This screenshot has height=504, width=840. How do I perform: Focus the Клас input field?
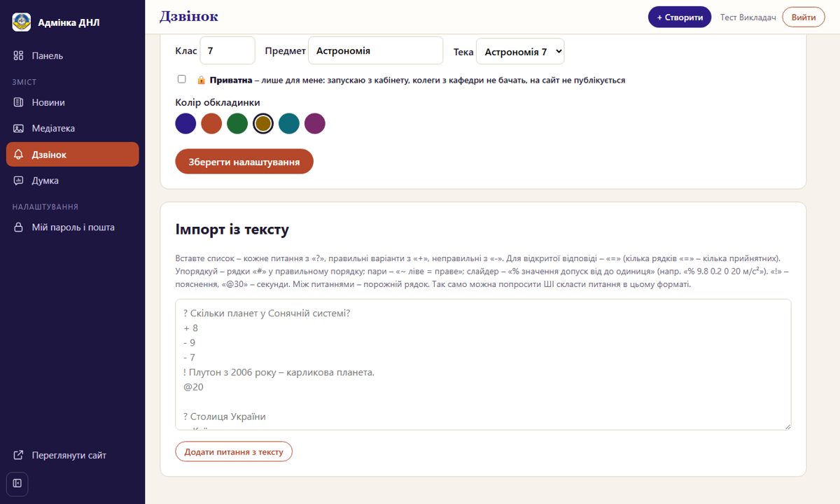click(x=227, y=51)
